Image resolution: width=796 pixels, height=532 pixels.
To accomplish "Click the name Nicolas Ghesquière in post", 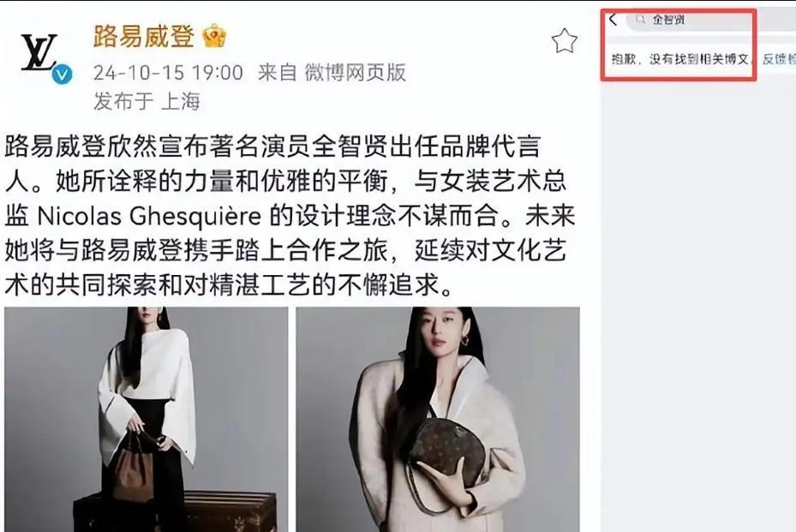I will [149, 217].
